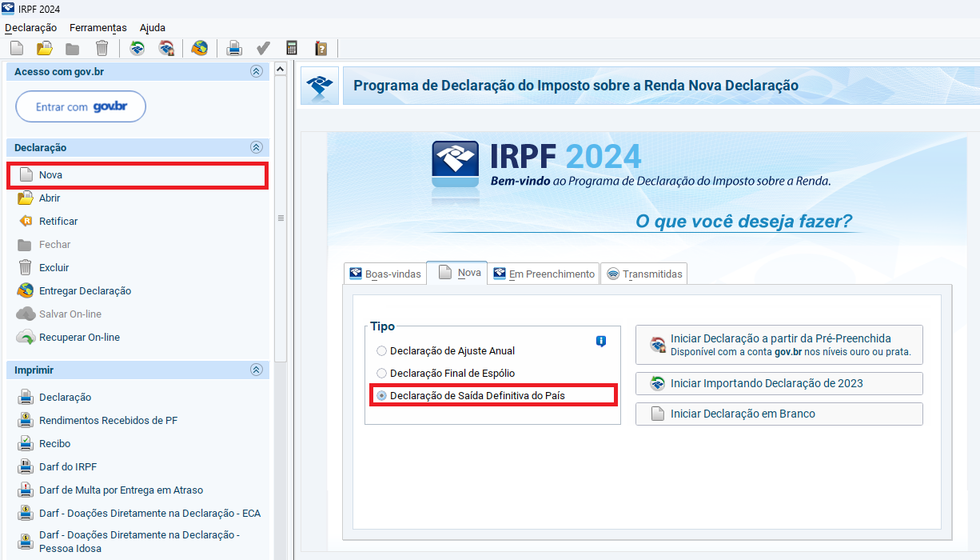Click the Retificar sidebar link

tap(58, 222)
